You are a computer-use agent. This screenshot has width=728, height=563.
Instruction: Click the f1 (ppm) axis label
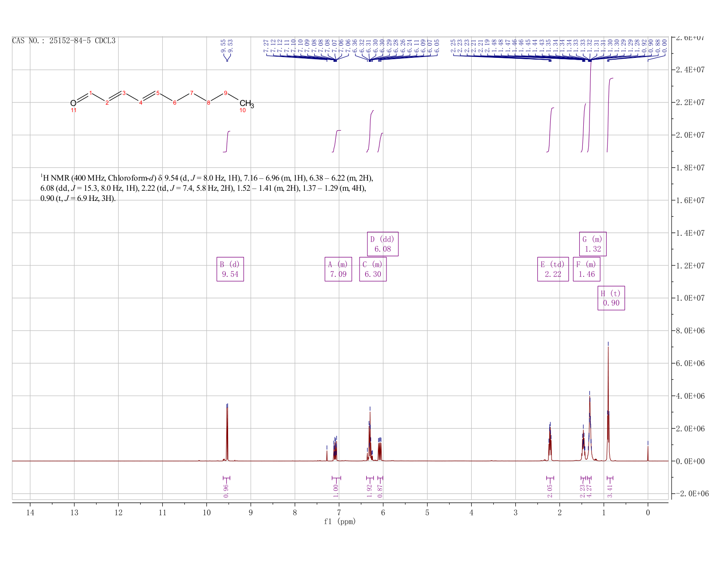(340, 521)
